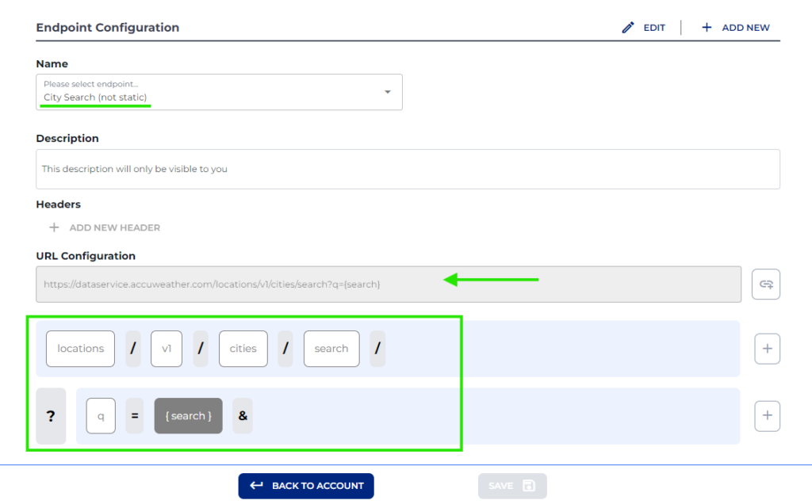Click the disabled SAVE button
Image resolution: width=812 pixels, height=504 pixels.
tap(511, 486)
